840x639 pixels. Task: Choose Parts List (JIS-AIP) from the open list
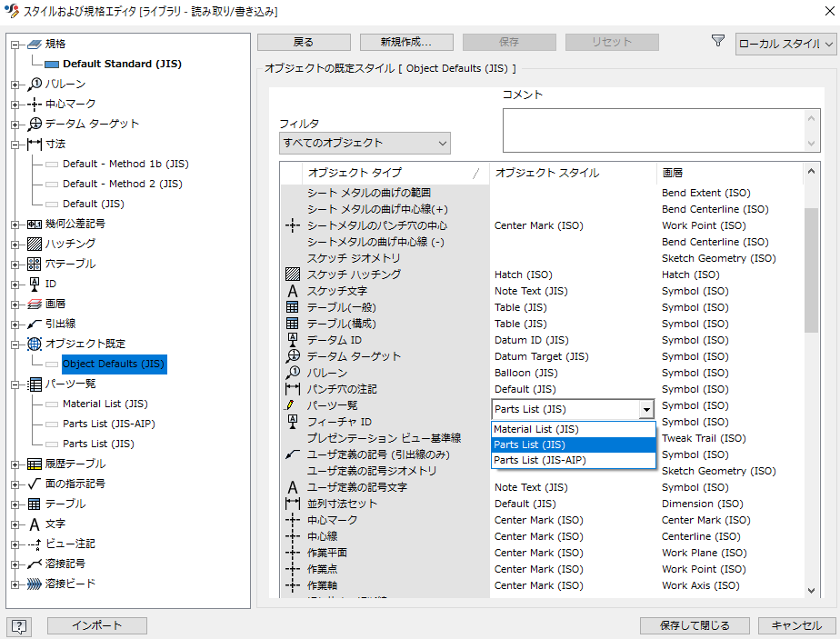click(539, 460)
